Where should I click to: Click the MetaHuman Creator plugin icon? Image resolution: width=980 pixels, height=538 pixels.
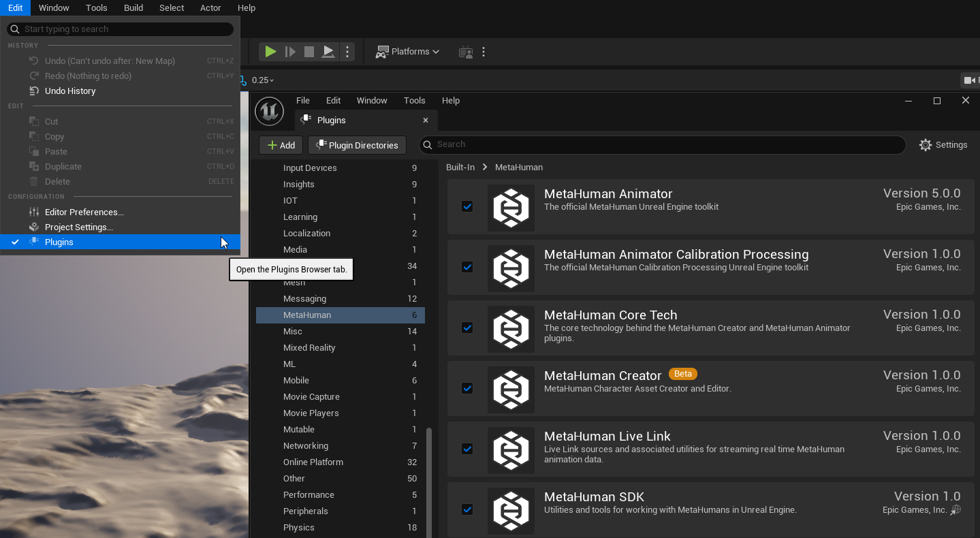click(x=511, y=390)
